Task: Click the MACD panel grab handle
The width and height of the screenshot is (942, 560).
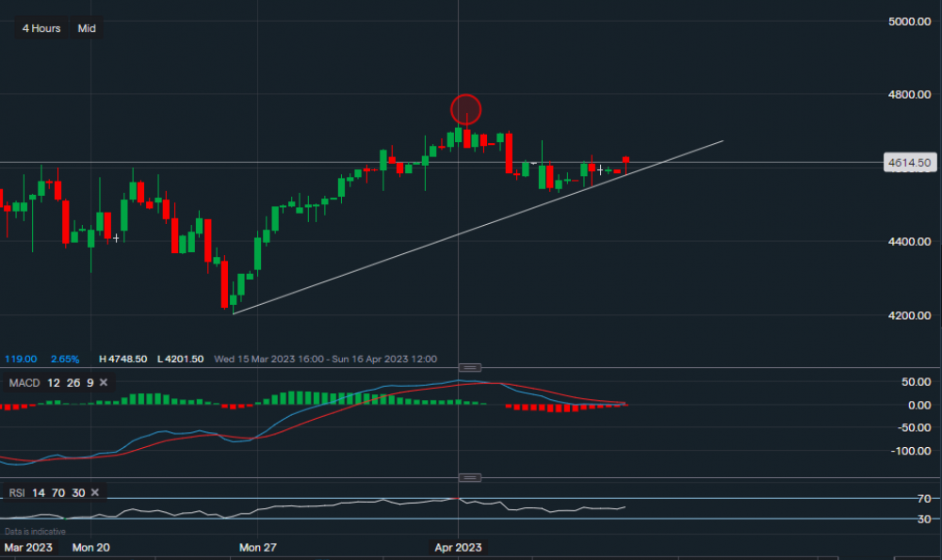Action: click(x=468, y=368)
